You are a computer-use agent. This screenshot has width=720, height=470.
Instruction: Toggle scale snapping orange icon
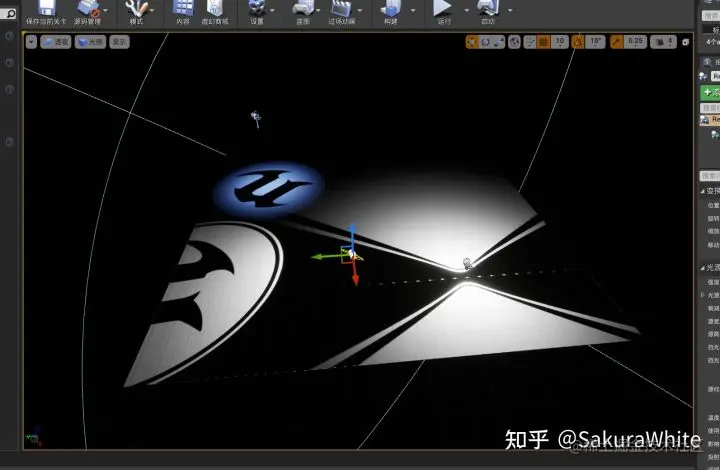616,42
